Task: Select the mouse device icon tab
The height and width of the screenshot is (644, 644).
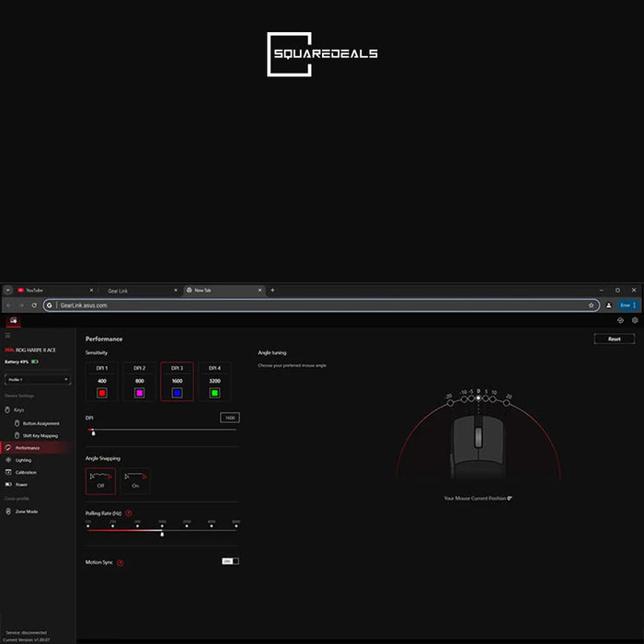Action: [x=14, y=320]
